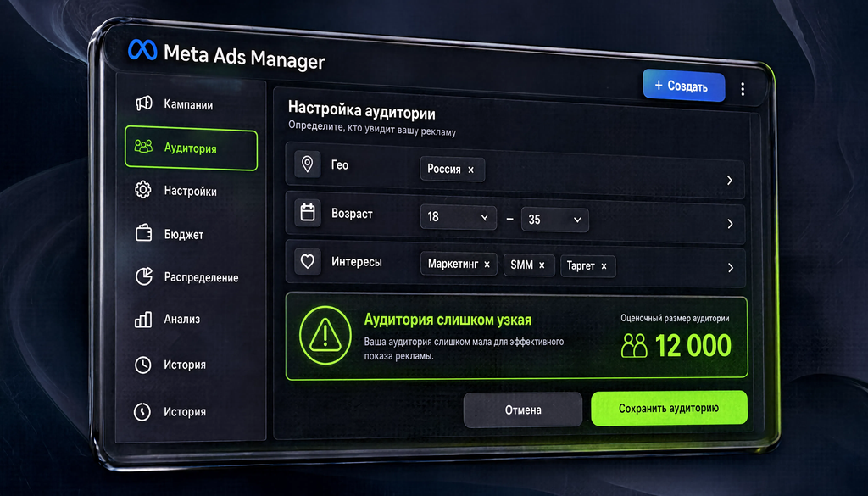Open the Настройки gear icon
The image size is (868, 496).
pos(143,189)
